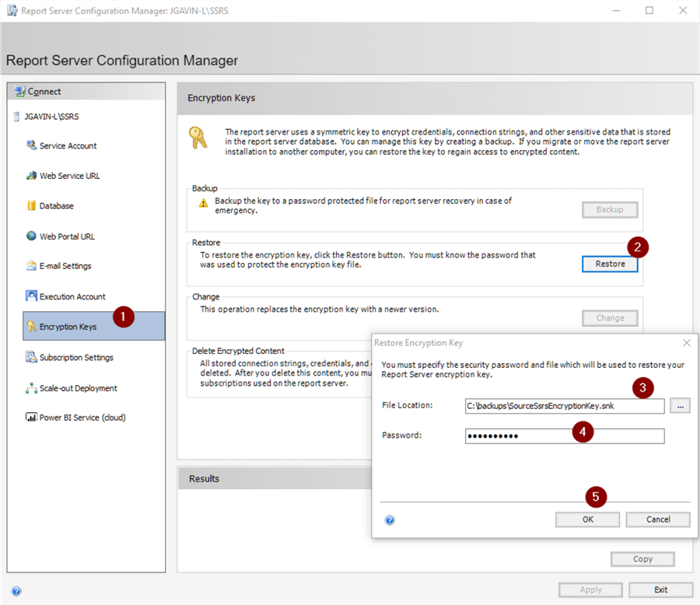Click the Execution Account icon
Viewport: 700px width, 605px height.
pos(32,296)
